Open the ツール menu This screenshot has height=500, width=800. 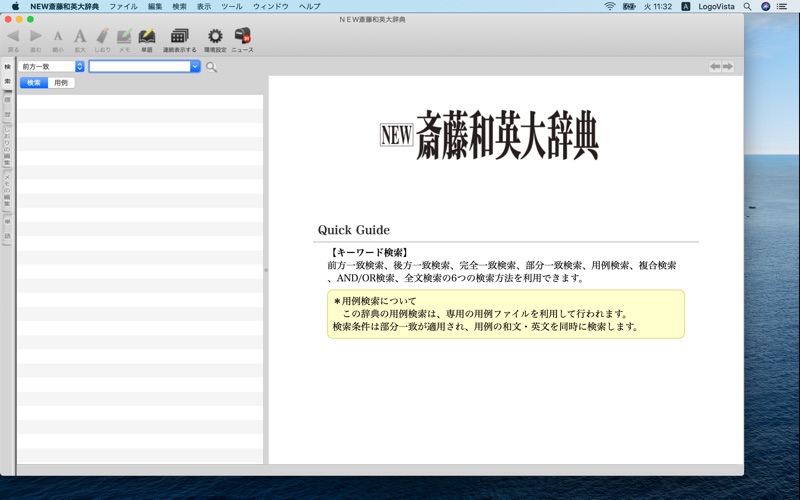[232, 6]
